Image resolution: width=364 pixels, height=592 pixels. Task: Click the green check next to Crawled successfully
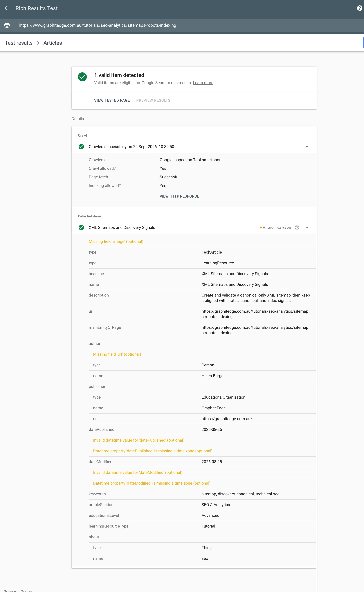(81, 147)
